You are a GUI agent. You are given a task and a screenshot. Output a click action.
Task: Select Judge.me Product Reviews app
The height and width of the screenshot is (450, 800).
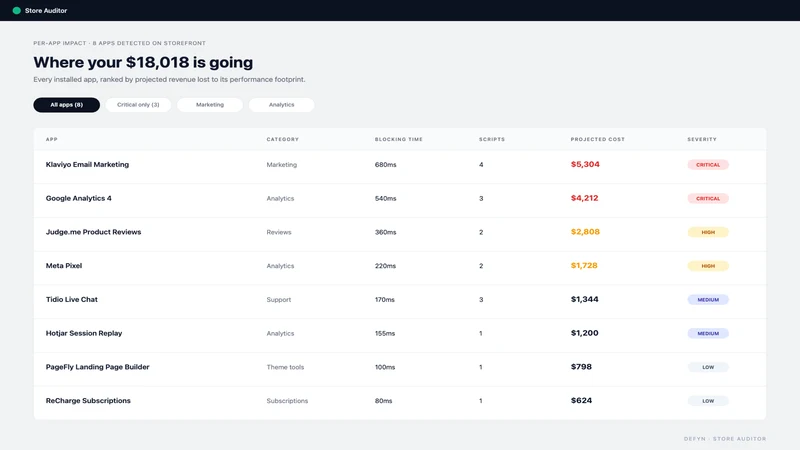[93, 232]
